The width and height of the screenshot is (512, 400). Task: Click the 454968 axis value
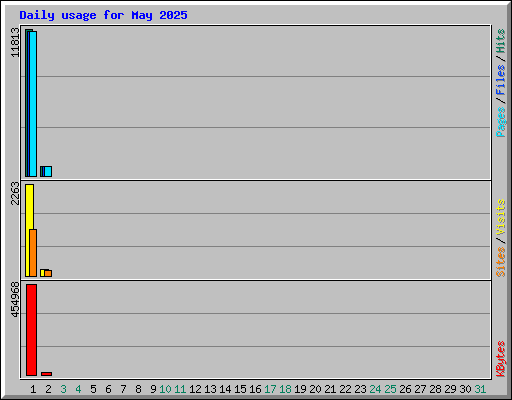point(15,299)
